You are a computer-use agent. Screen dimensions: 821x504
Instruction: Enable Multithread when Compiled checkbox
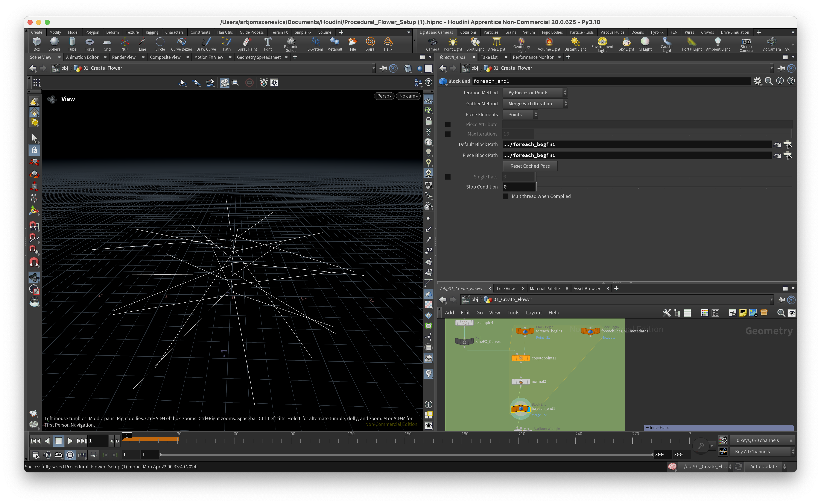pyautogui.click(x=506, y=196)
